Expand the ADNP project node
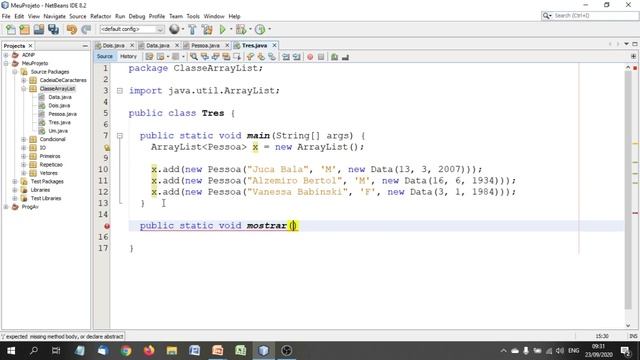Screen dimensions: 640x360 click(6, 55)
